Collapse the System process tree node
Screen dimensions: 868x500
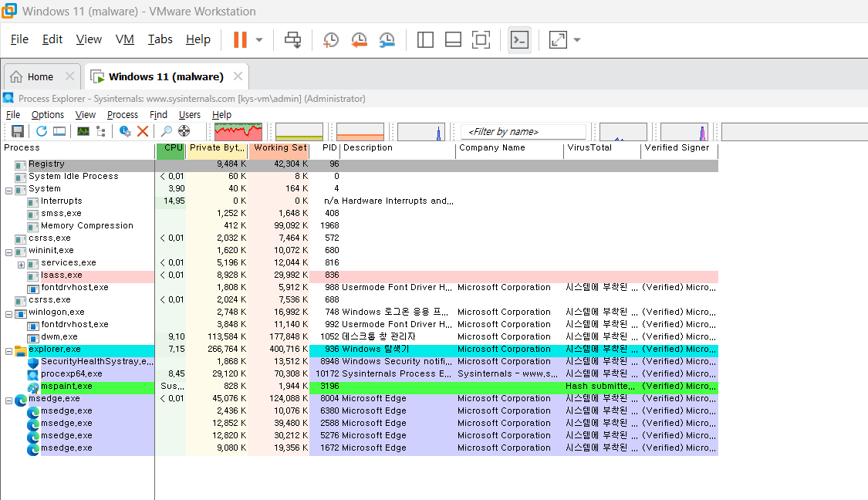pyautogui.click(x=8, y=191)
